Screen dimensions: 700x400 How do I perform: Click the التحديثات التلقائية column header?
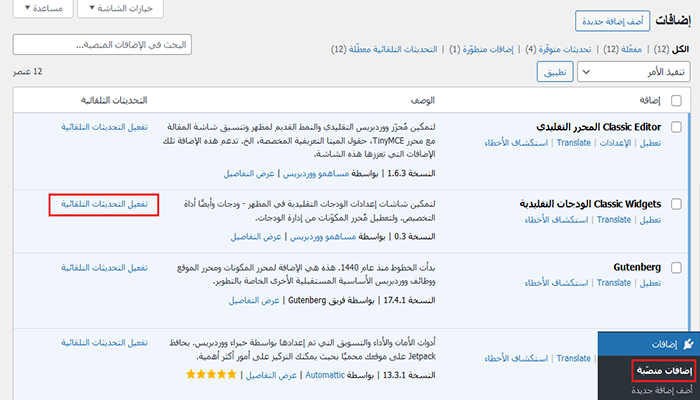pyautogui.click(x=114, y=100)
